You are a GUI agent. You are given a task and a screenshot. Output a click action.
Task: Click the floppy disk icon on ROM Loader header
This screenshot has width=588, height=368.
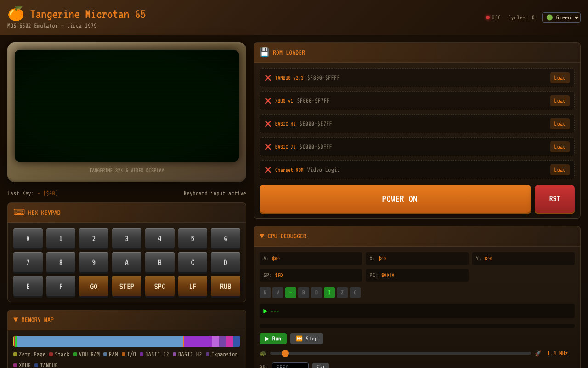click(x=265, y=52)
